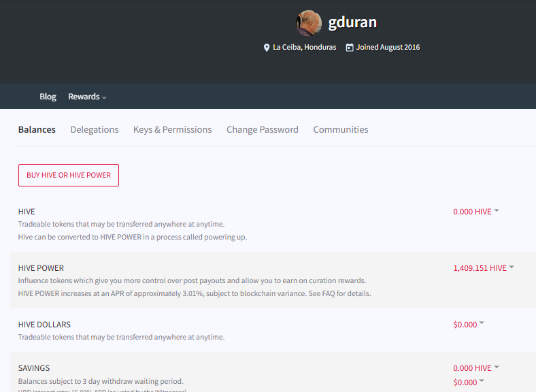Screen dimensions: 536x392
Task: Open the 0.000 HIVE balance dropdown in the HIVE row
Action: [476, 212]
